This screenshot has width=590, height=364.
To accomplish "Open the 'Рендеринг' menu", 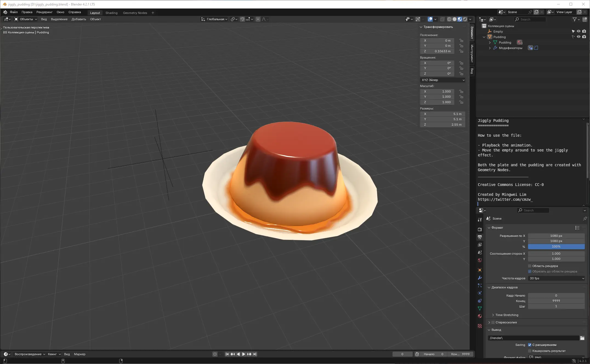I will pos(44,12).
